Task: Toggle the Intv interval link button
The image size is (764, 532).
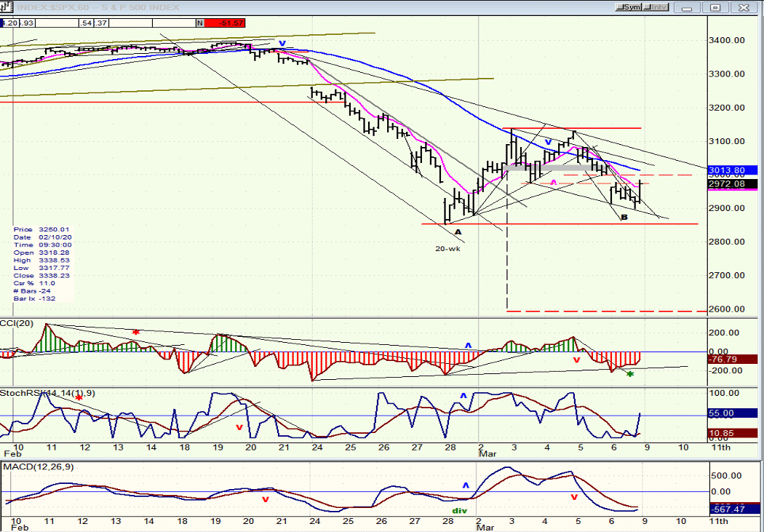Action: 656,7
